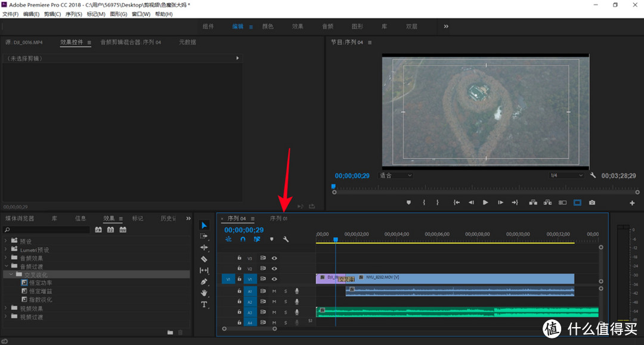Play the program monitor video
Screen dimensions: 644x345
click(485, 203)
